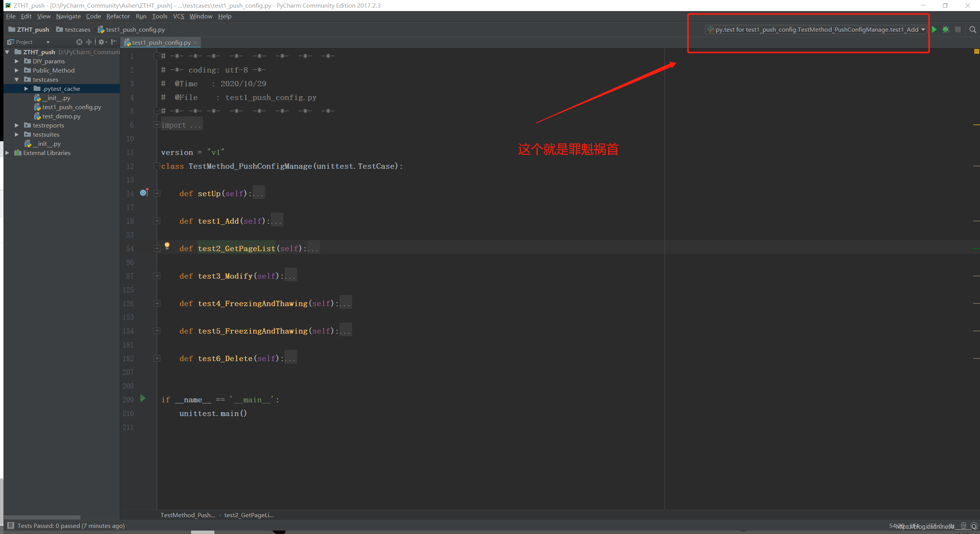Viewport: 980px width, 534px height.
Task: Click the gray stop button in toolbar
Action: (957, 29)
